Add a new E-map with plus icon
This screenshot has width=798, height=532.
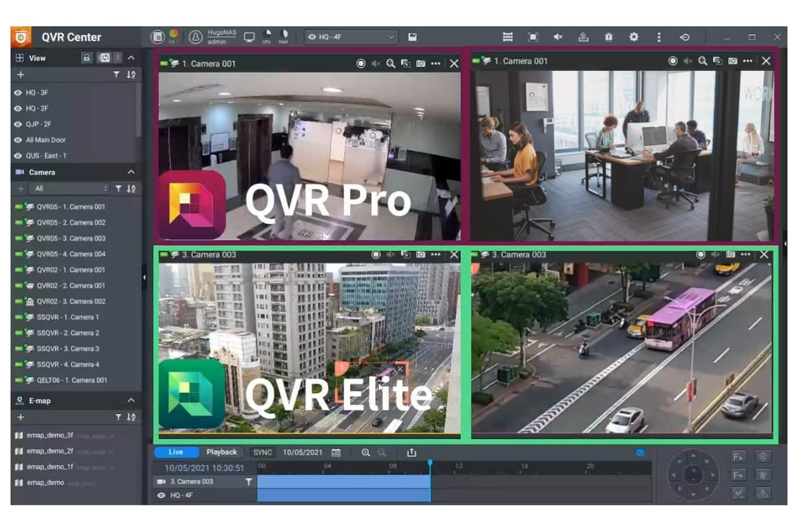tap(21, 417)
